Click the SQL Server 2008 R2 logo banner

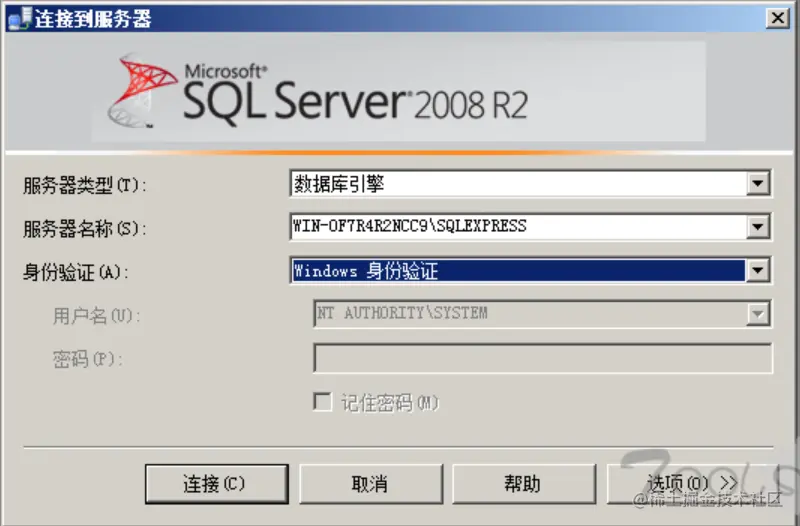pyautogui.click(x=398, y=92)
